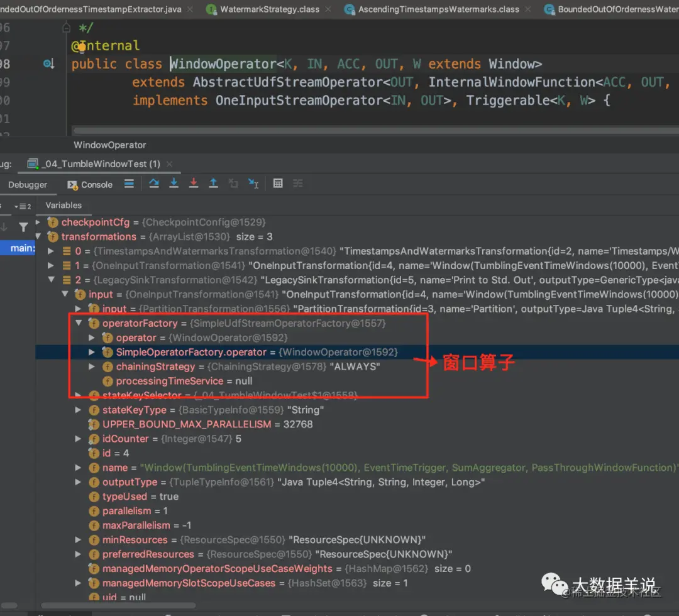Image resolution: width=679 pixels, height=616 pixels.
Task: Select the _04_TumbleWindowTest (1) debug tab
Action: tap(102, 164)
